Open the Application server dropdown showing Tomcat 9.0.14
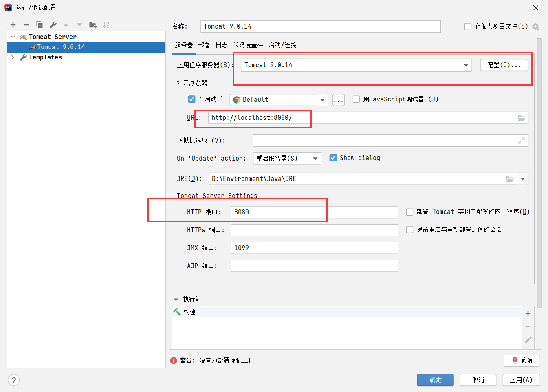This screenshot has width=548, height=392. pos(356,65)
